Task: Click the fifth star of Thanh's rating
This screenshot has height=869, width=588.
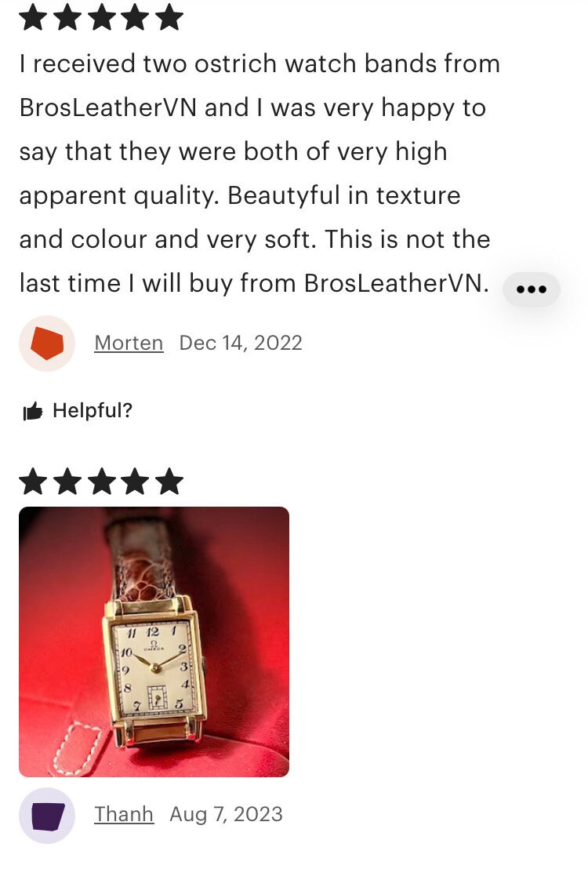Action: [x=169, y=481]
